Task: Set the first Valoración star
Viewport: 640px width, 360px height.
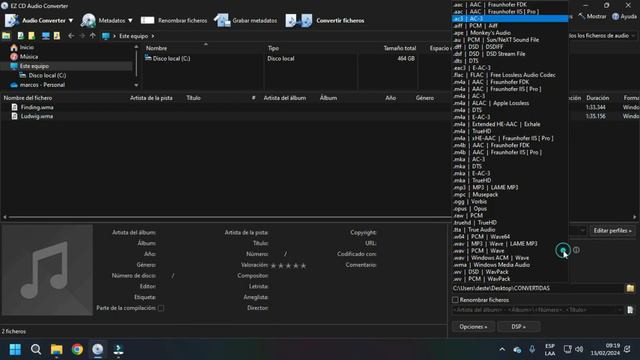Action: [x=273, y=266]
